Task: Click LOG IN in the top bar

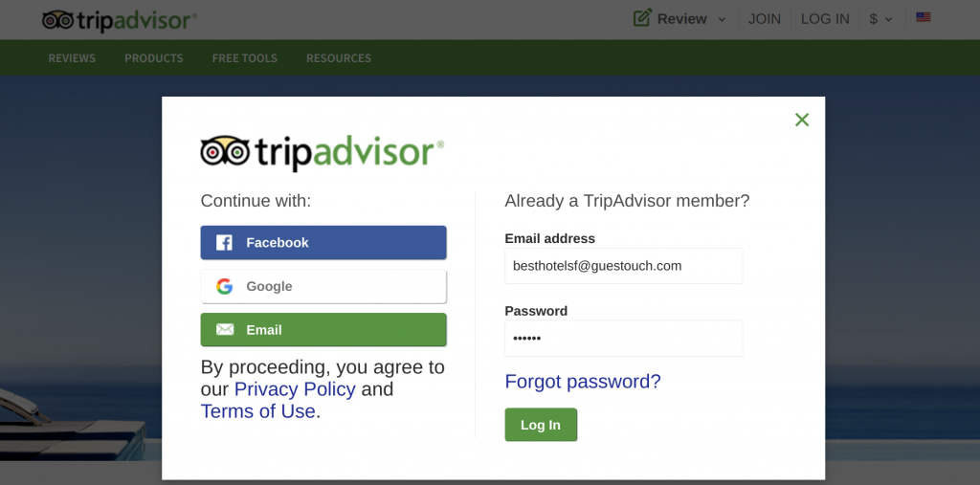Action: tap(825, 19)
